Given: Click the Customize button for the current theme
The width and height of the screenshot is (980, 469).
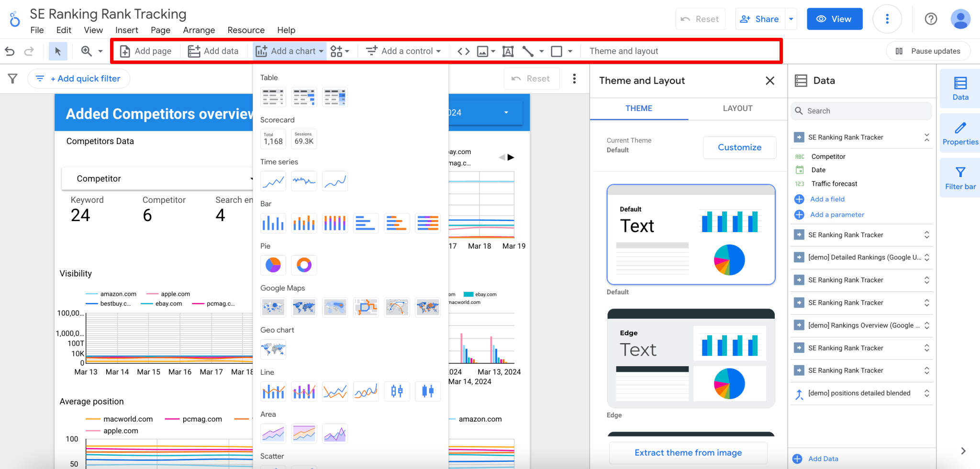Looking at the screenshot, I should 739,147.
